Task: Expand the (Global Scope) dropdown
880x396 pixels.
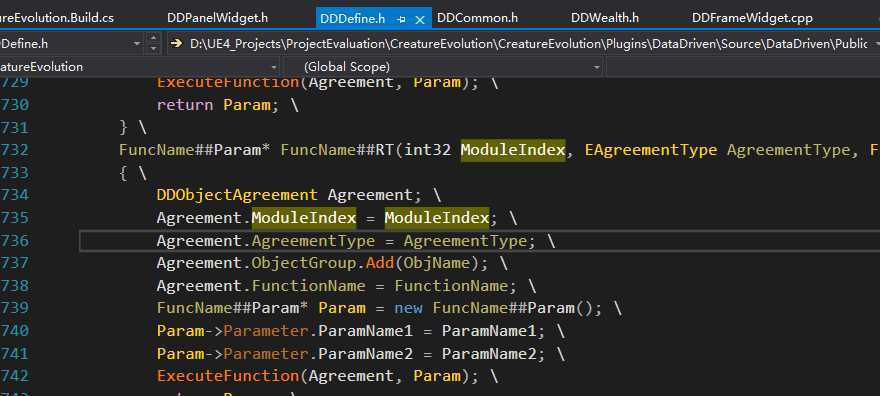Action: tap(597, 67)
